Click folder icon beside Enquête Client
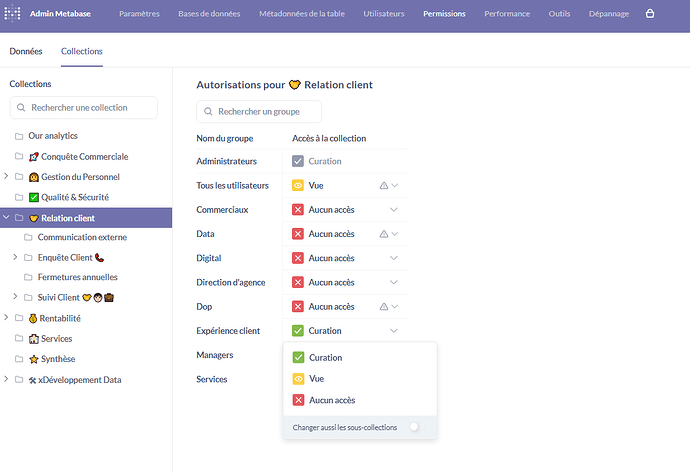Viewport: 690px width, 473px height. coord(28,257)
